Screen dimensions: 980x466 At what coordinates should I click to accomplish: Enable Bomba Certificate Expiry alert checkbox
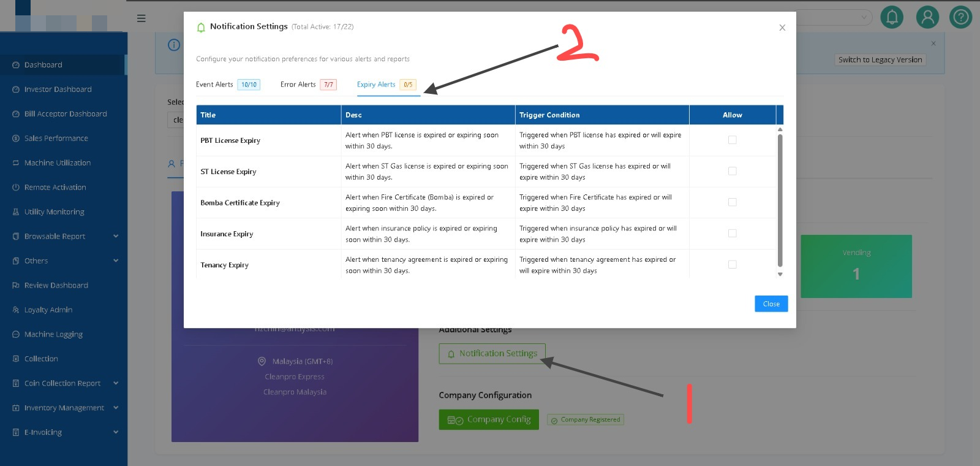732,202
